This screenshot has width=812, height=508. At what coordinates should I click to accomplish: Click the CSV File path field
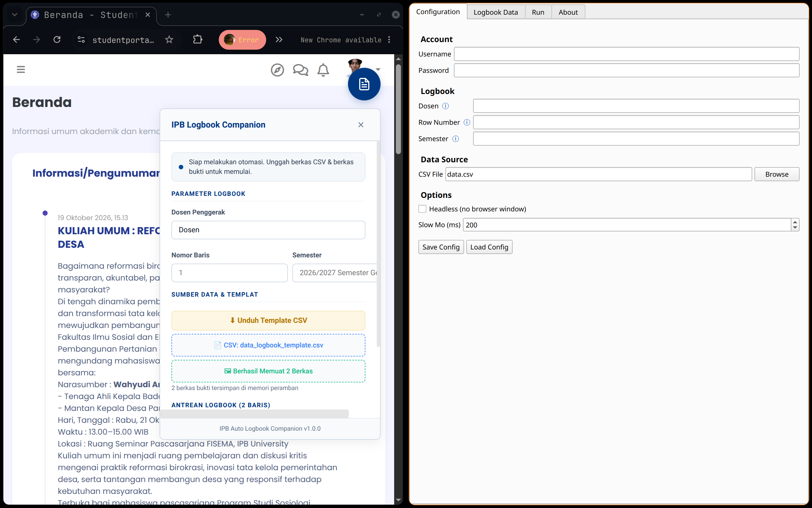click(x=598, y=174)
